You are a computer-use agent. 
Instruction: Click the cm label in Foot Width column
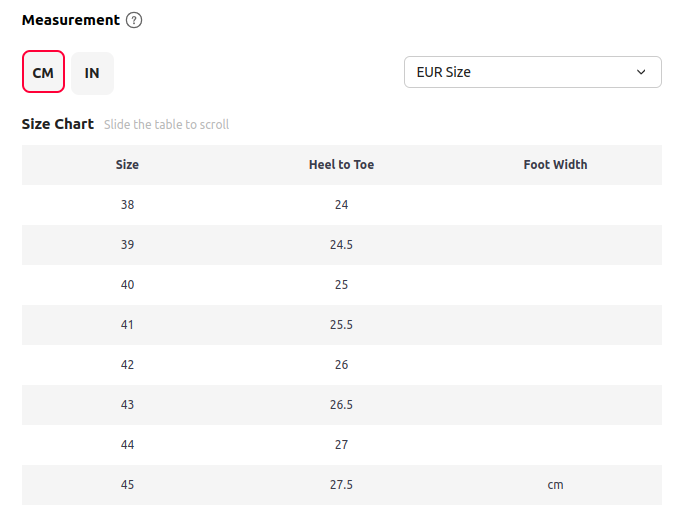(555, 485)
